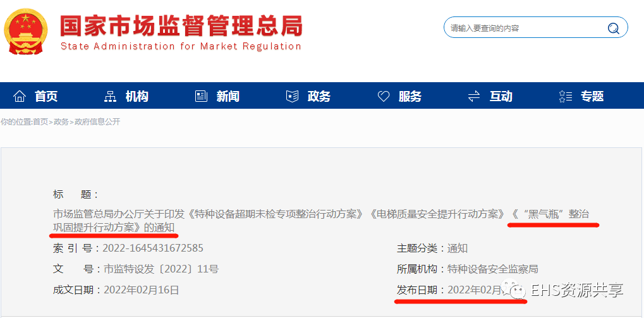Open the 服务 navigation menu item
This screenshot has height=318, width=644.
(410, 97)
